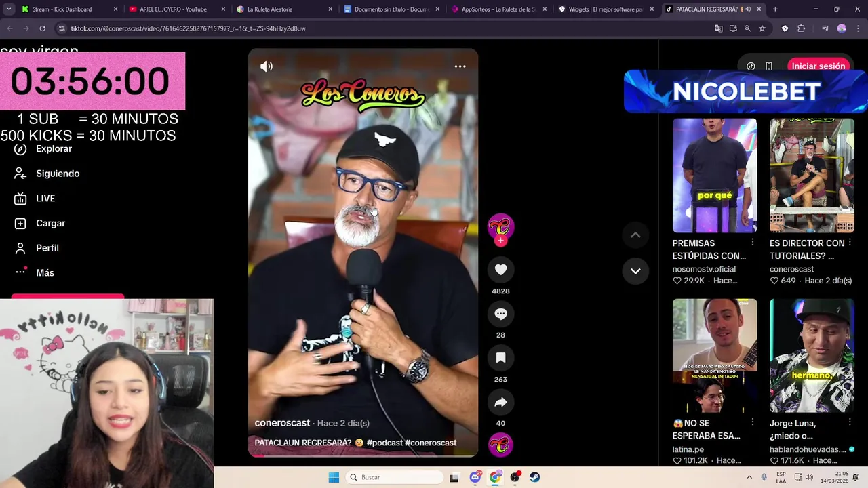Screen dimensions: 868x488
Task: Open Discord from the taskbar
Action: tap(475, 477)
